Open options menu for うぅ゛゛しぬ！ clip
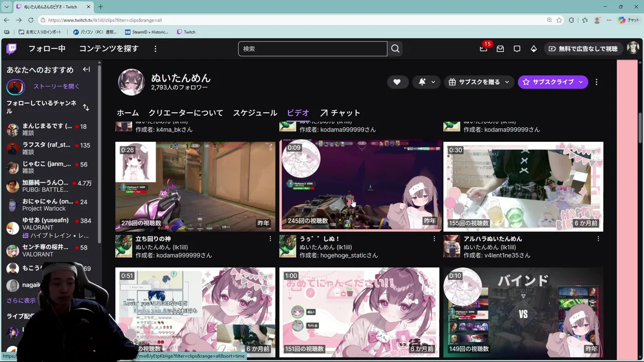 (x=434, y=239)
